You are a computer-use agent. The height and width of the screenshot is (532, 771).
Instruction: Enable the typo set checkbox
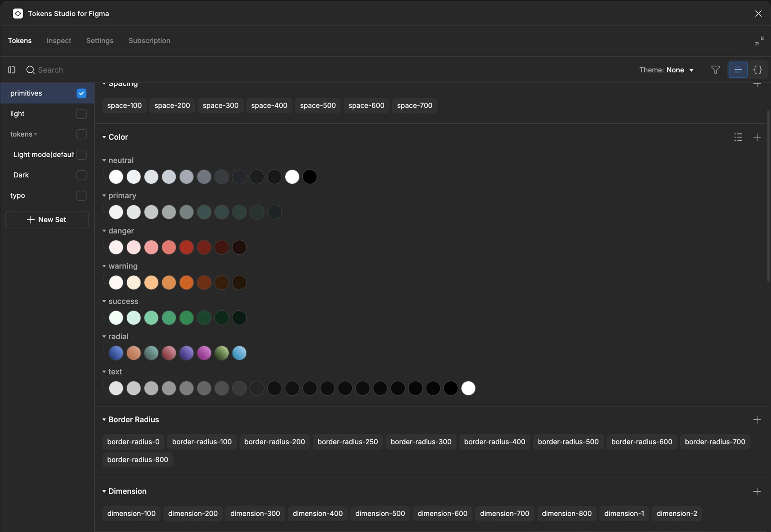pyautogui.click(x=81, y=195)
